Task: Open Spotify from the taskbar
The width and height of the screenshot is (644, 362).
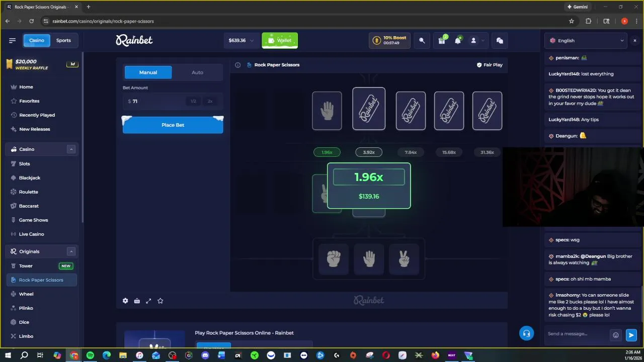Action: (90, 355)
